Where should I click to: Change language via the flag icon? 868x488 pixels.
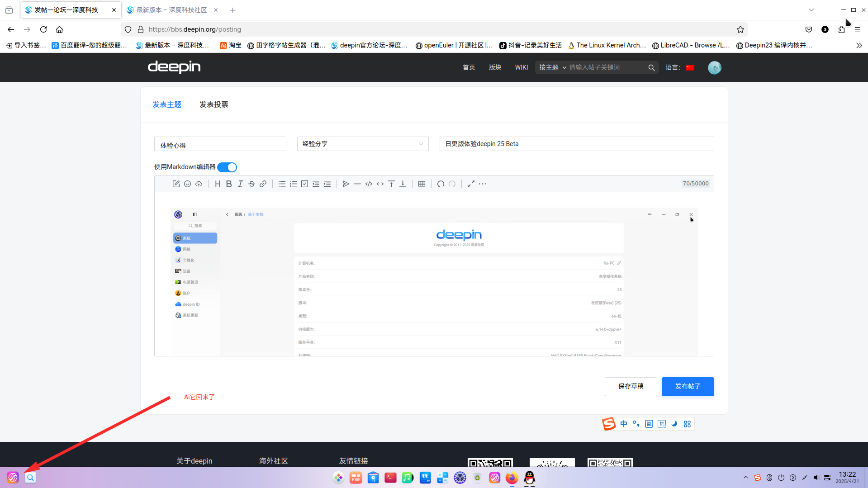coord(690,67)
